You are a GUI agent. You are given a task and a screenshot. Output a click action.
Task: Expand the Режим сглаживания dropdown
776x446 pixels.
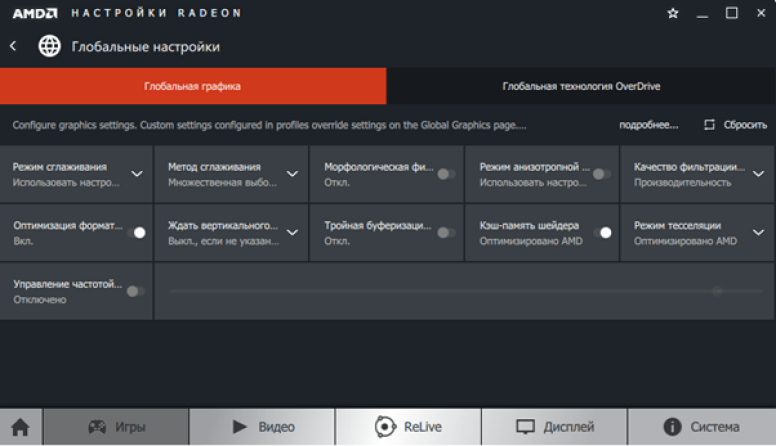coord(137,174)
